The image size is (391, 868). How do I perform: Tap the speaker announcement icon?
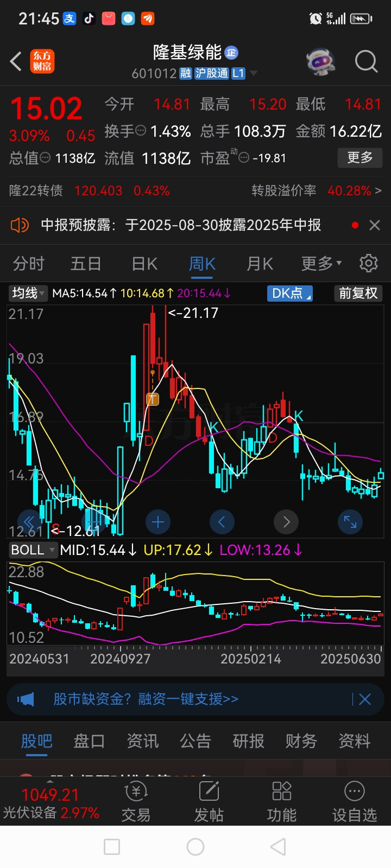tap(20, 225)
